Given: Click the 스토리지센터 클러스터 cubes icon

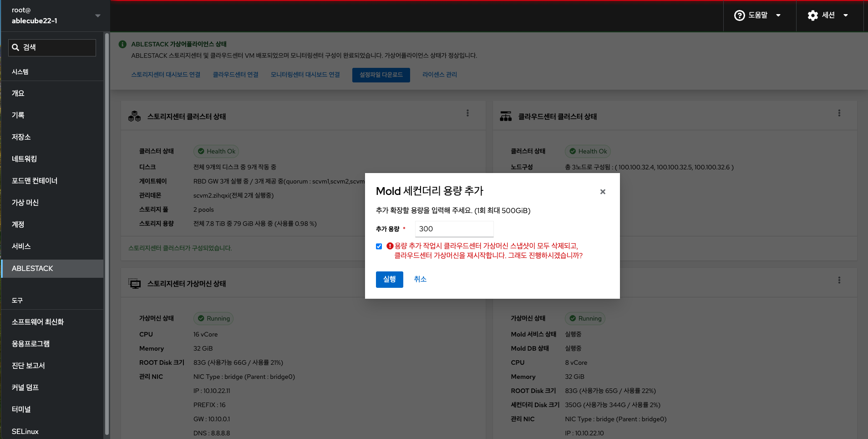Looking at the screenshot, I should pyautogui.click(x=134, y=116).
